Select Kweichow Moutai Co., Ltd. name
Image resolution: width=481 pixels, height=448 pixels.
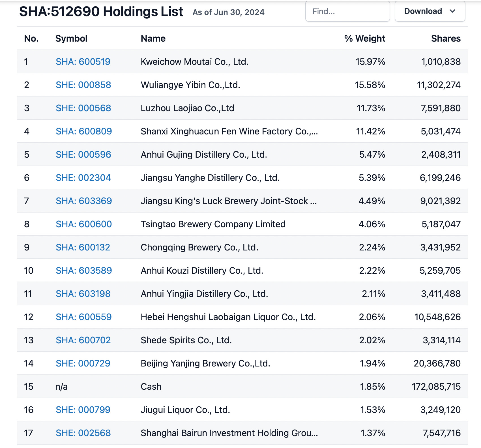pyautogui.click(x=195, y=62)
